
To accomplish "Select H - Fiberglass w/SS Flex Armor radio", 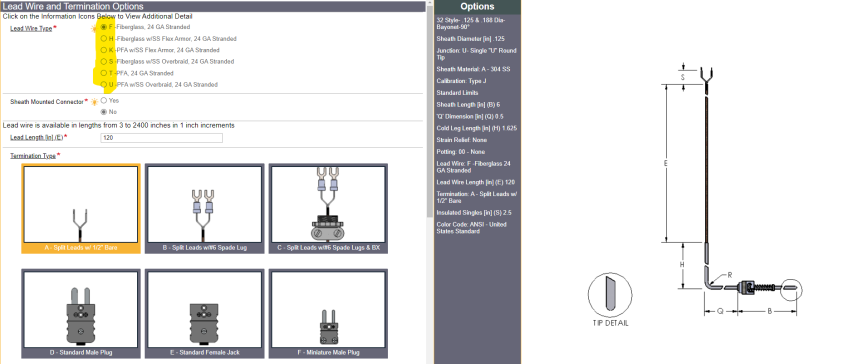I will 104,39.
